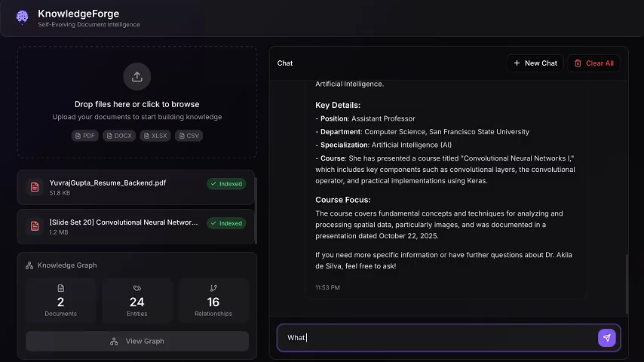This screenshot has width=644, height=362.
Task: Select the Slide Set 20 Convolutional Neural Networks file
Action: coord(136,227)
